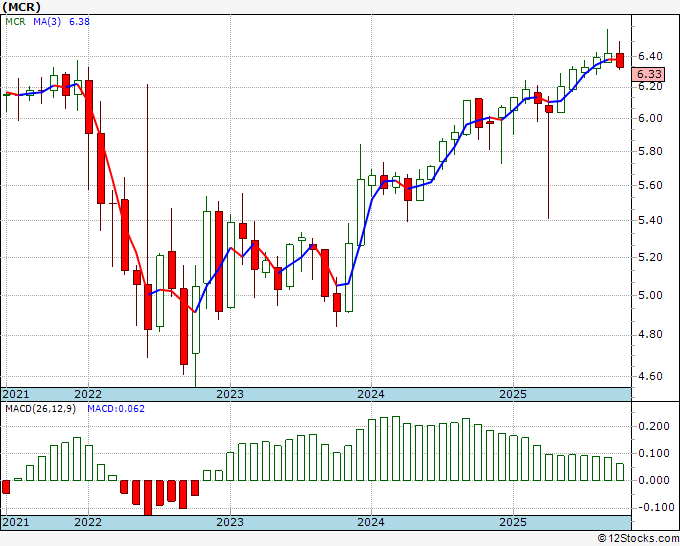Click the 0.000 MACD axis label
This screenshot has height=546, width=680.
point(654,480)
